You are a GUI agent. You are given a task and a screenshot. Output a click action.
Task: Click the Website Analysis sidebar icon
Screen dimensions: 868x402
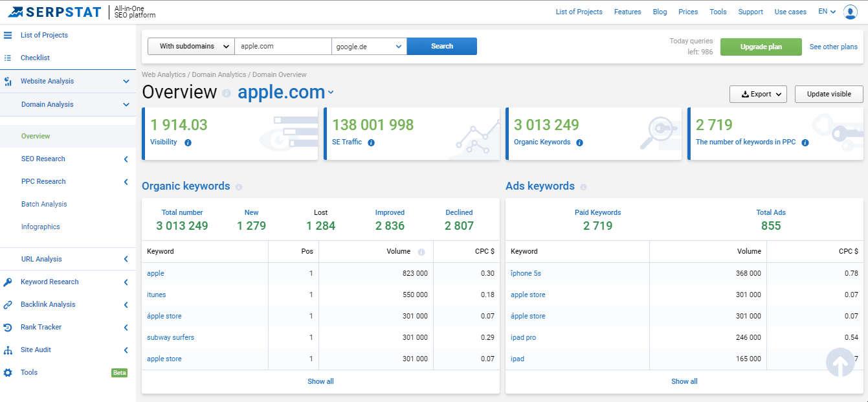[8, 82]
